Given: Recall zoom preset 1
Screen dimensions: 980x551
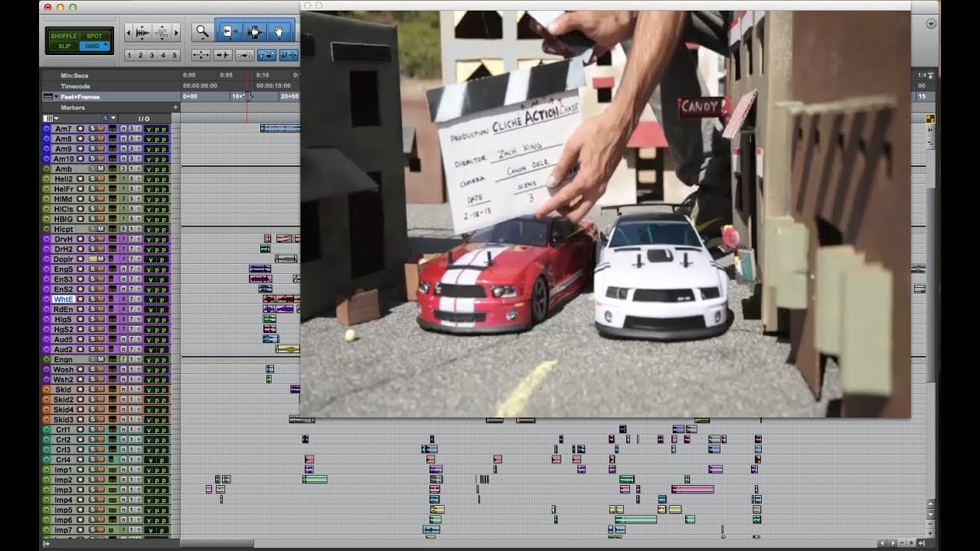Looking at the screenshot, I should 129,55.
